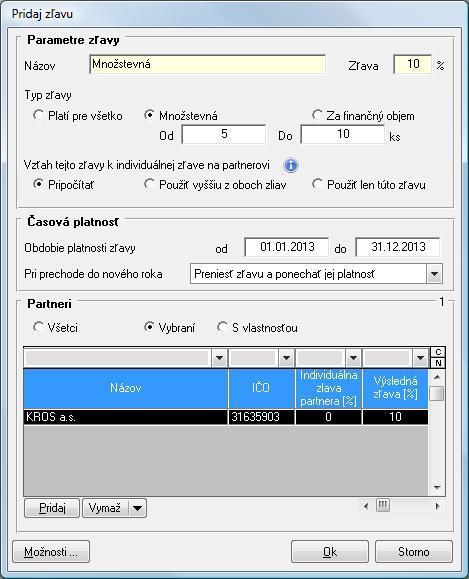
Task: Click the Názov filter text box
Action: coord(117,357)
